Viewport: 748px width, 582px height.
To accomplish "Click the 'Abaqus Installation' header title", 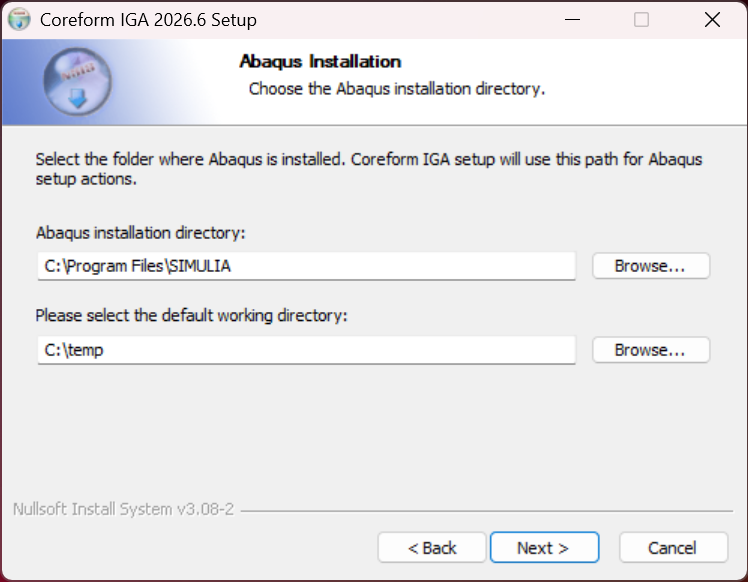I will (x=320, y=62).
